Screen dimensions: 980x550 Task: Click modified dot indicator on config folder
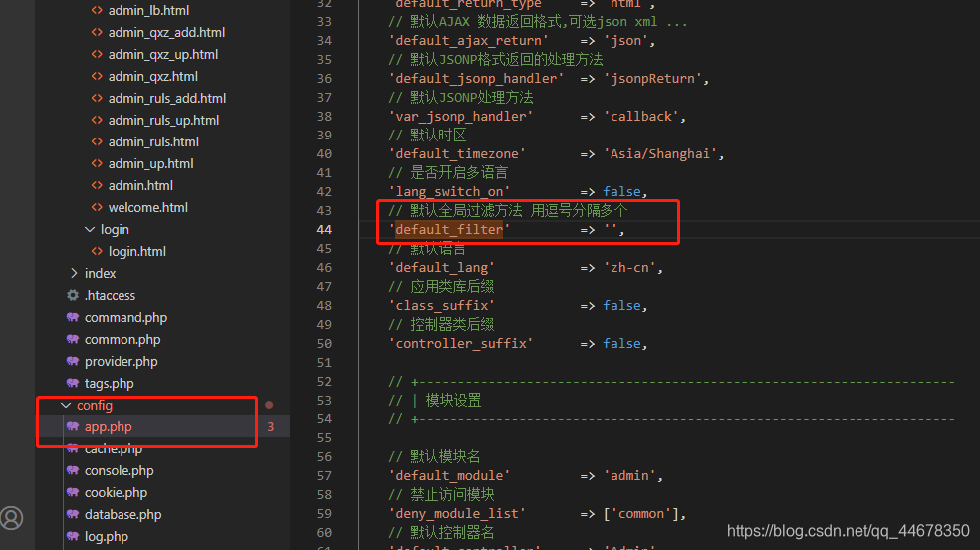(x=269, y=405)
